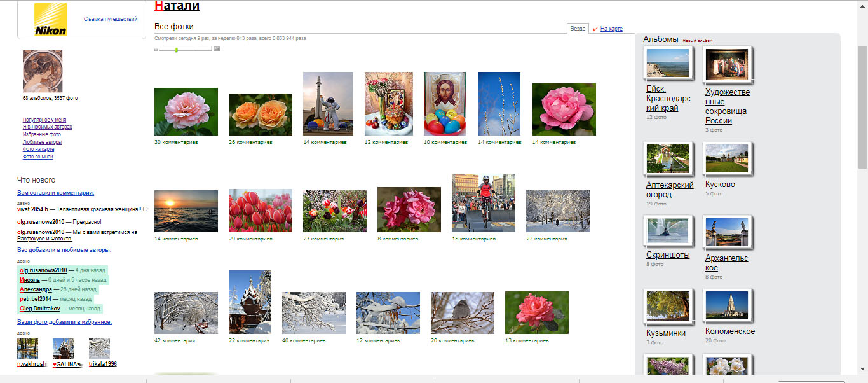Image resolution: width=868 pixels, height=383 pixels.
Task: Switch to the На карте tab
Action: 611,29
